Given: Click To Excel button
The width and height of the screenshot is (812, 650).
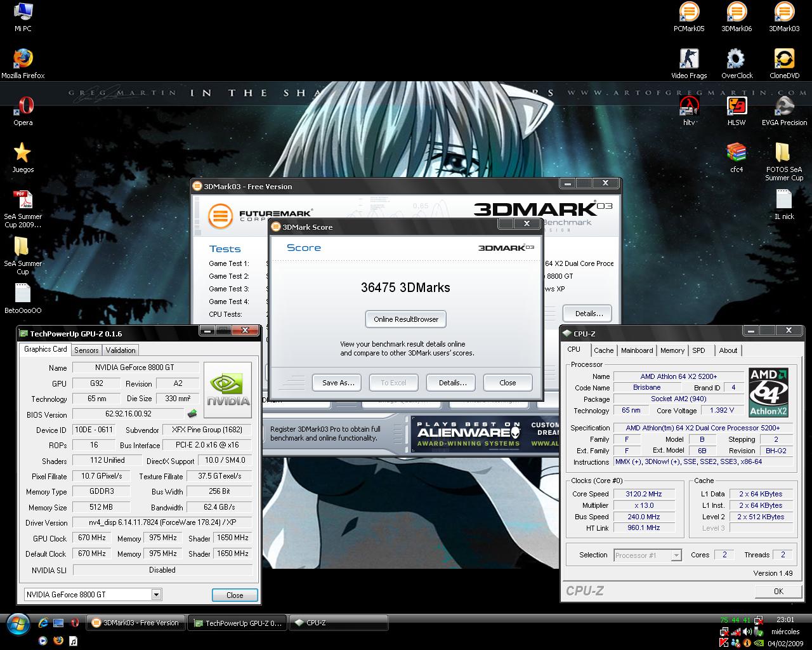Looking at the screenshot, I should pyautogui.click(x=393, y=383).
